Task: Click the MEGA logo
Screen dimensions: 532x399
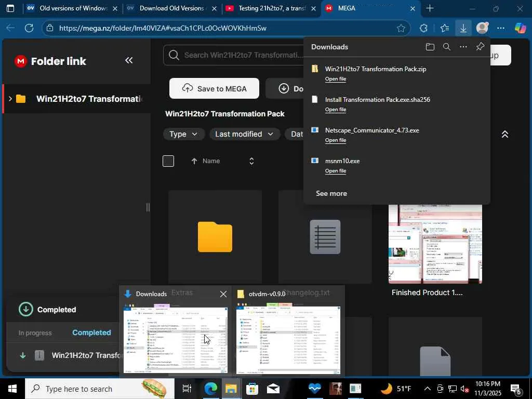Action: tap(21, 61)
